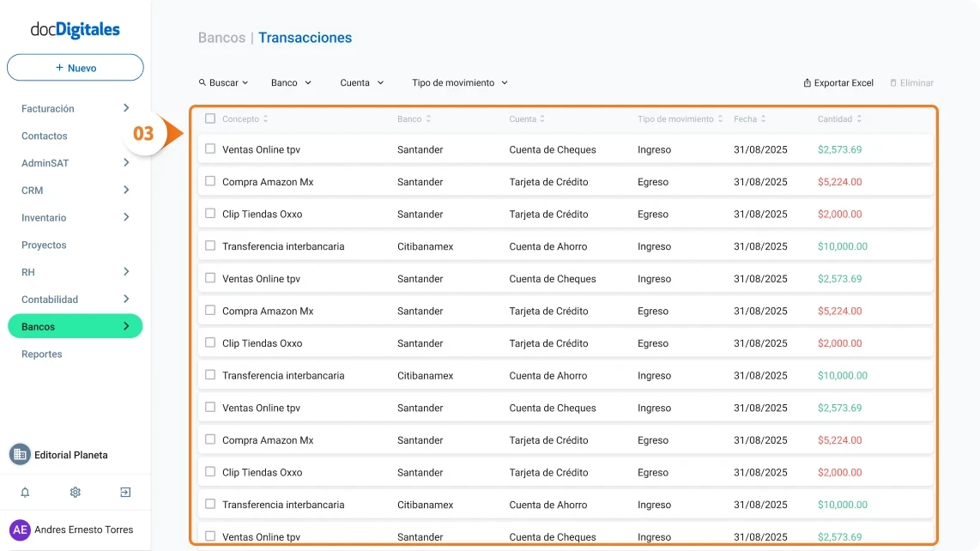Image resolution: width=980 pixels, height=551 pixels.
Task: Expand the Cuenta filter dropdown
Action: (x=360, y=82)
